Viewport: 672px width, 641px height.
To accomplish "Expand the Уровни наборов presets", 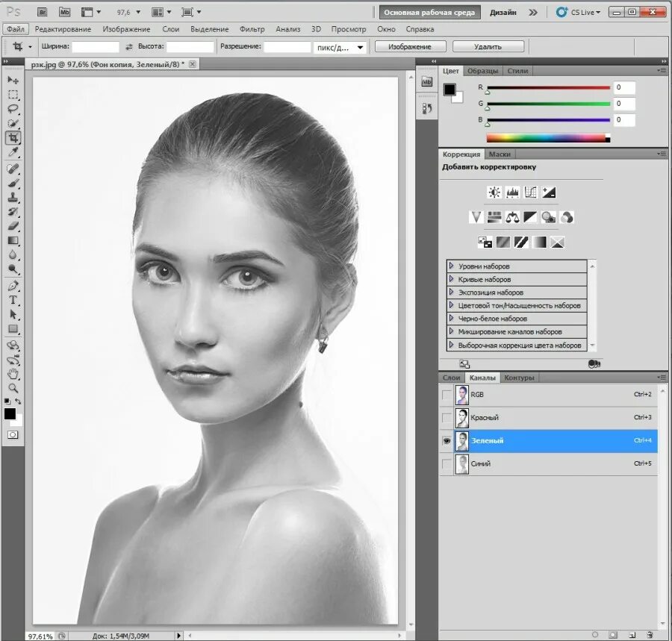I will click(452, 266).
